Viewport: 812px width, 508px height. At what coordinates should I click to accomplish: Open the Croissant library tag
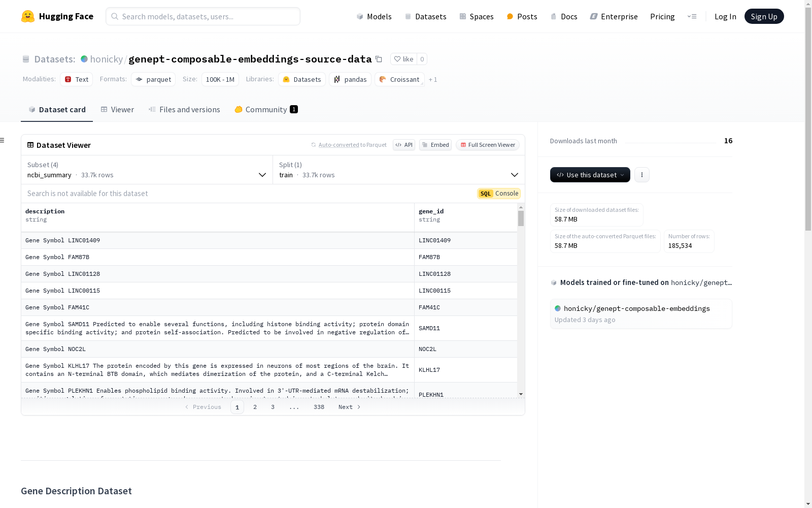399,79
